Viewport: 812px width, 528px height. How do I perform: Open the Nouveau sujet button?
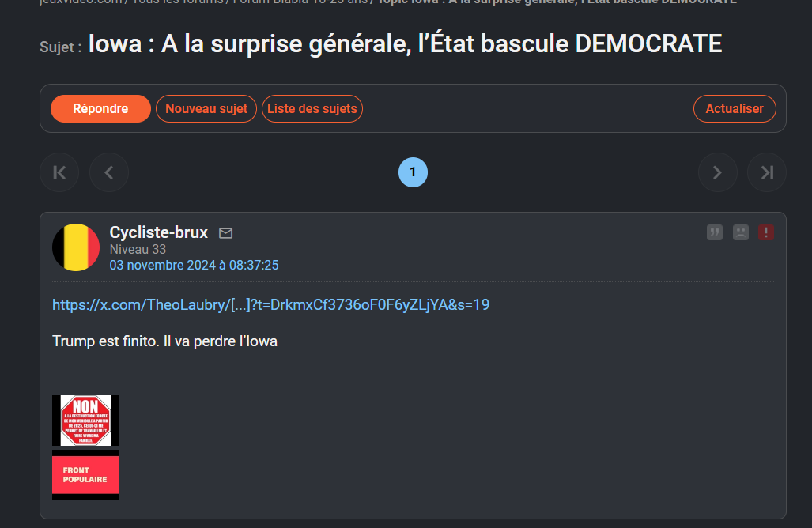206,109
